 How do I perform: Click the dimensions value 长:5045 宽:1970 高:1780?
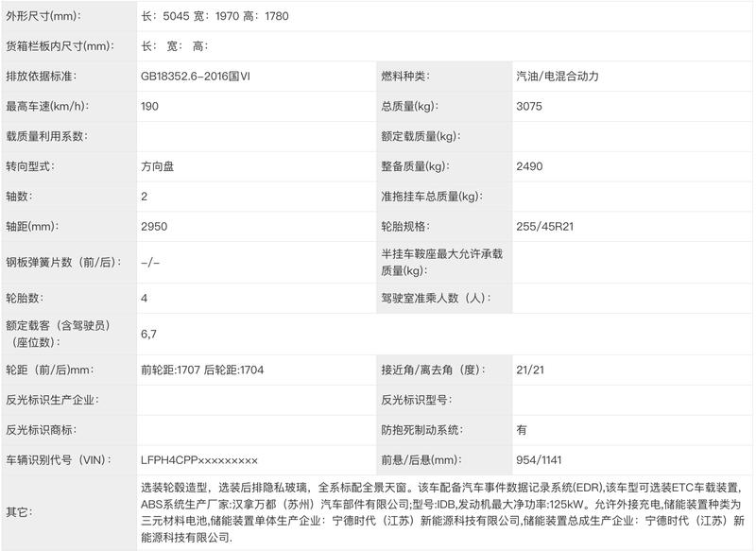coord(215,16)
